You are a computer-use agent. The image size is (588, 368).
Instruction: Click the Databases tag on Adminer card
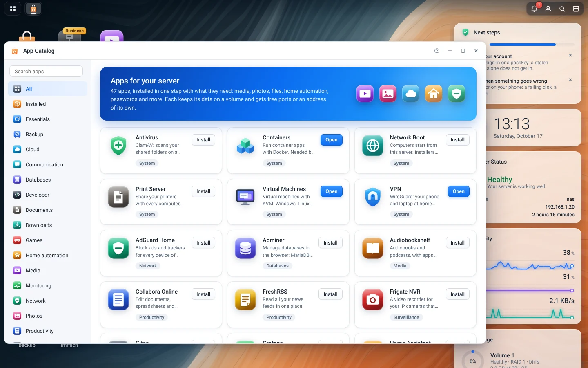pos(278,266)
